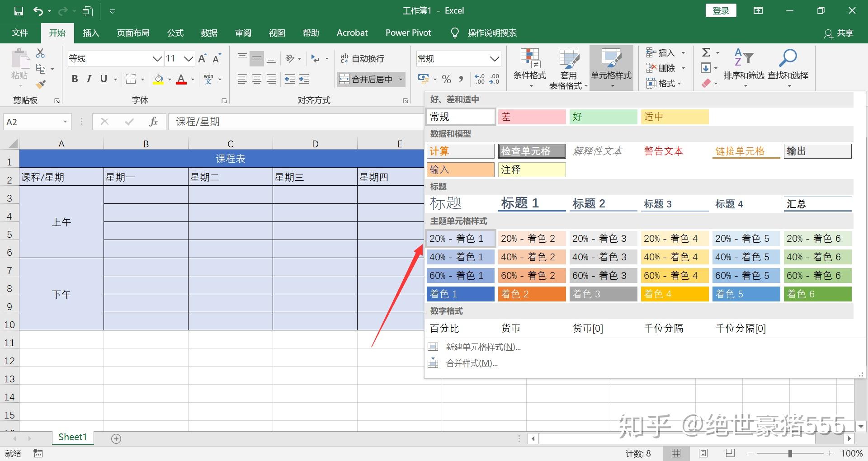Click the Sheet1 tab

72,437
